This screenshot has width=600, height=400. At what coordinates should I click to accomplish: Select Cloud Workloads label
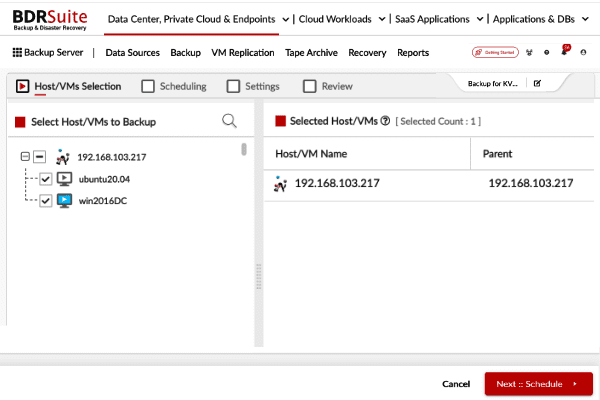point(335,19)
